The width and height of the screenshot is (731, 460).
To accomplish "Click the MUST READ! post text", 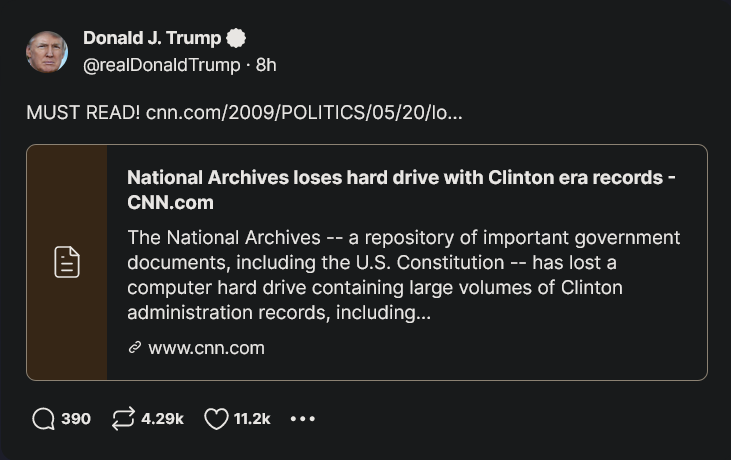I will [x=83, y=112].
